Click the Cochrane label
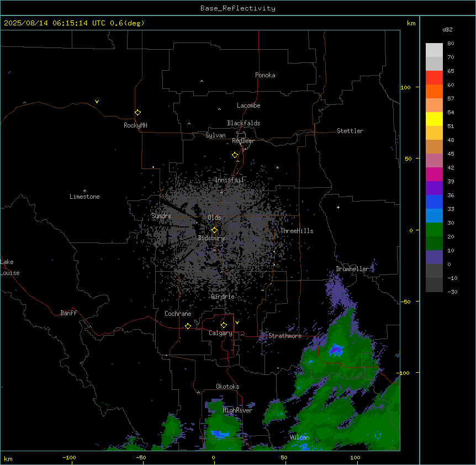 click(178, 314)
